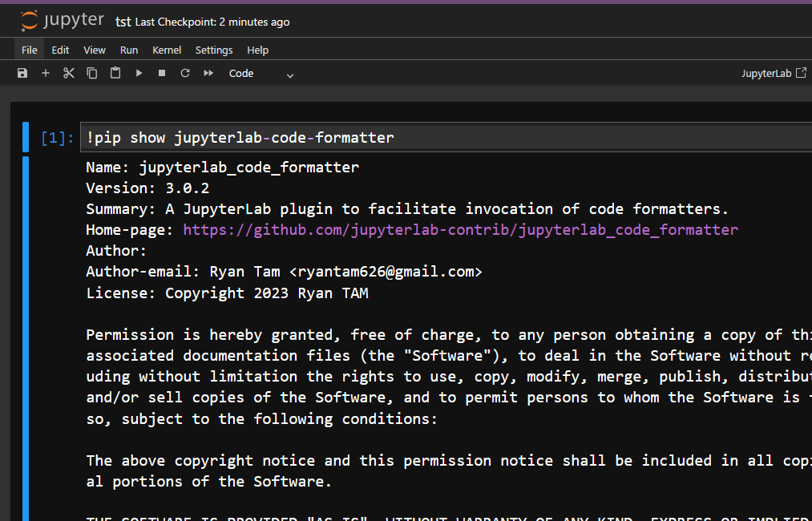Click into the pip show code cell
The height and width of the screenshot is (521, 812).
click(x=446, y=137)
